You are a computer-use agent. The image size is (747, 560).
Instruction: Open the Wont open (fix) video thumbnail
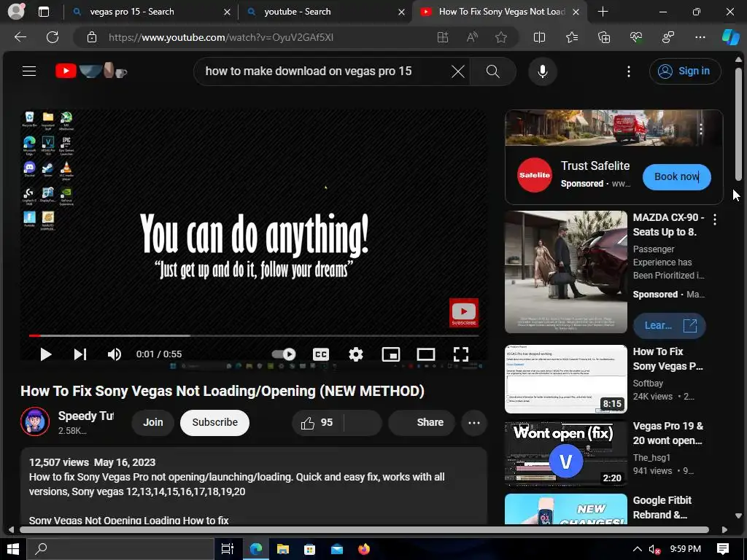(x=566, y=454)
